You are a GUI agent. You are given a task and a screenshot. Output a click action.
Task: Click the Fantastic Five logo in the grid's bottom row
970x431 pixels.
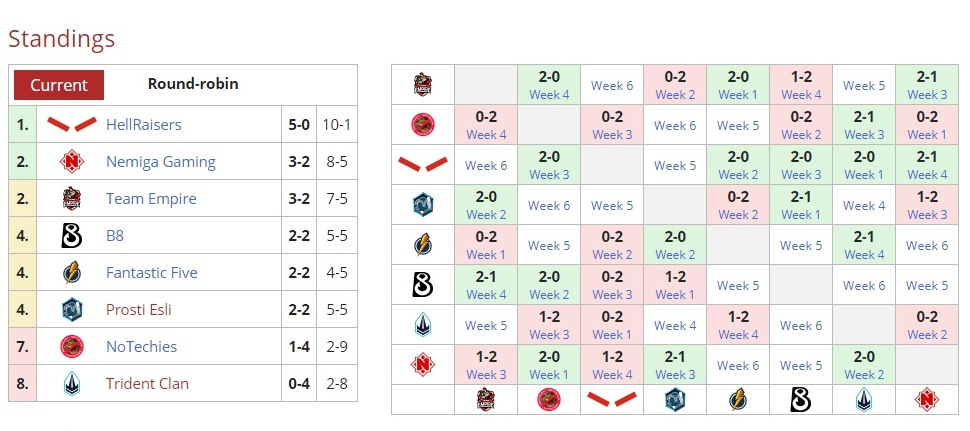pyautogui.click(x=738, y=400)
